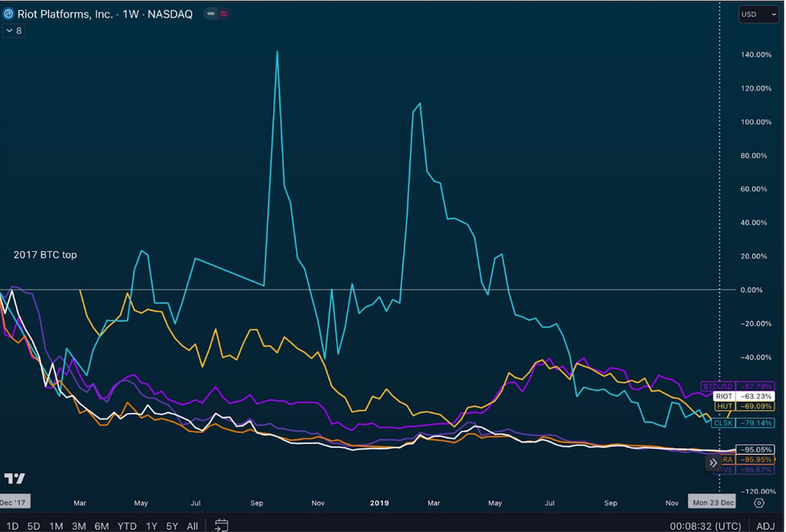This screenshot has height=532, width=786.
Task: Click the Mon 23 Dec date marker
Action: tap(713, 502)
